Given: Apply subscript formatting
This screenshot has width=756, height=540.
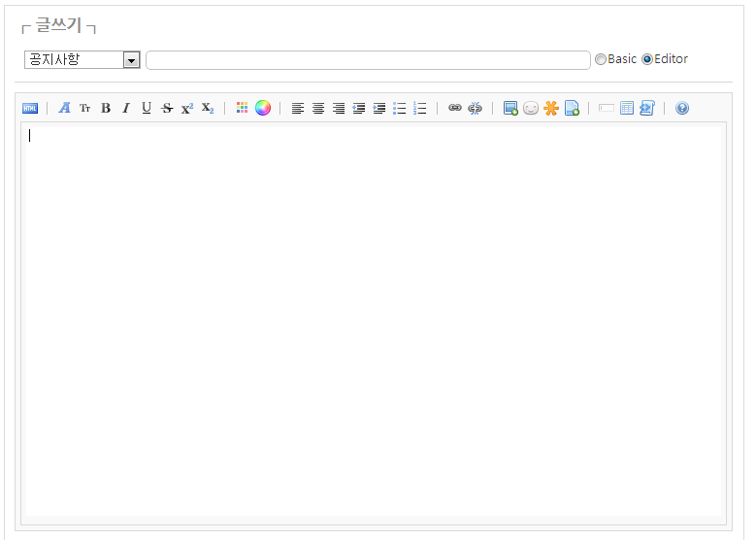Looking at the screenshot, I should point(208,109).
